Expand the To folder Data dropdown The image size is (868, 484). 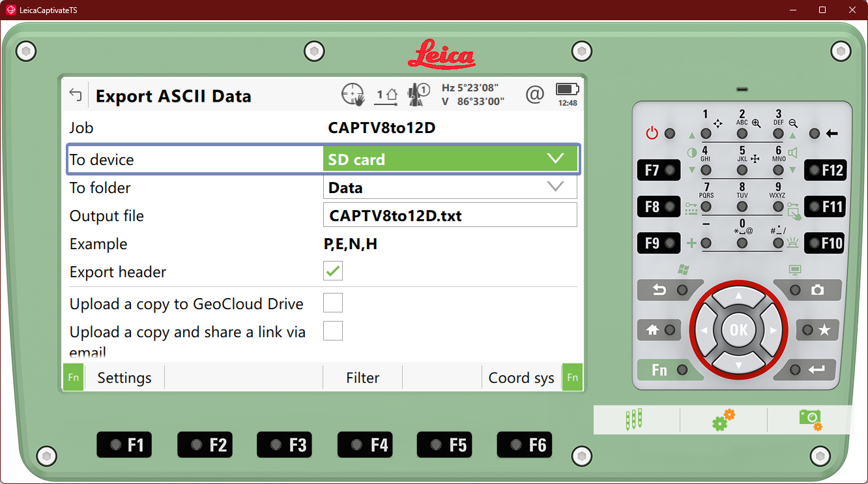[x=450, y=187]
